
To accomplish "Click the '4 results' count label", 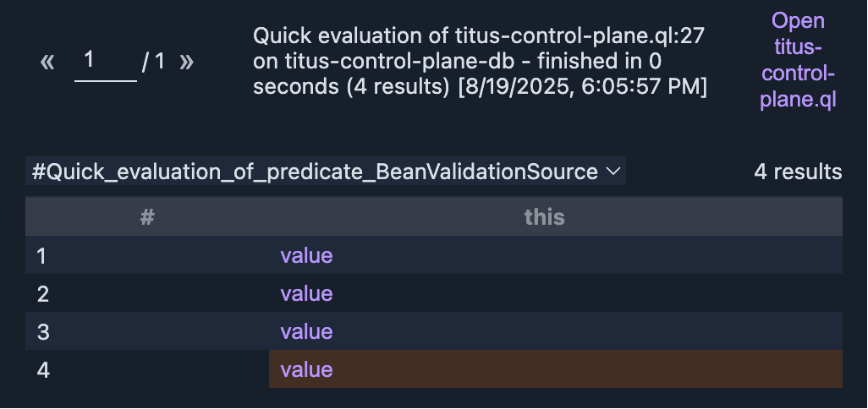I will [798, 172].
